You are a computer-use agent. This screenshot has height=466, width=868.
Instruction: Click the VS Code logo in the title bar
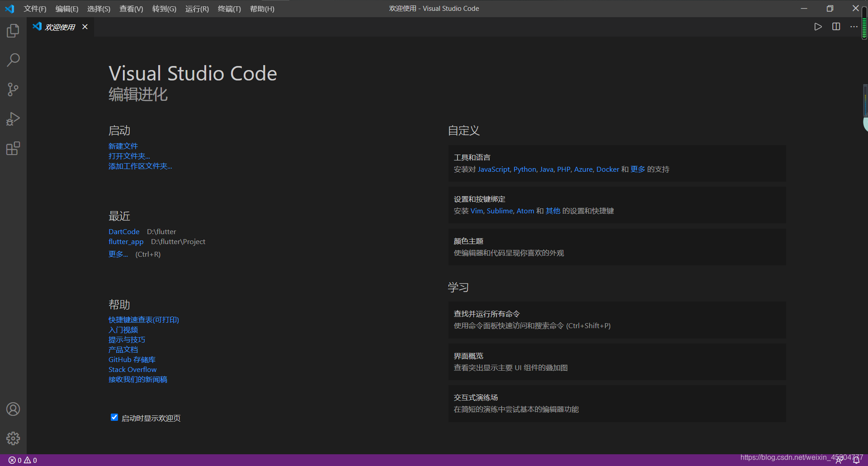click(x=9, y=9)
